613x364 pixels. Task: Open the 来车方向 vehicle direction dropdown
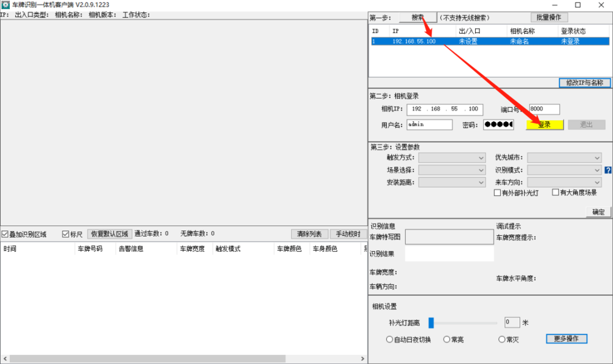coord(564,183)
